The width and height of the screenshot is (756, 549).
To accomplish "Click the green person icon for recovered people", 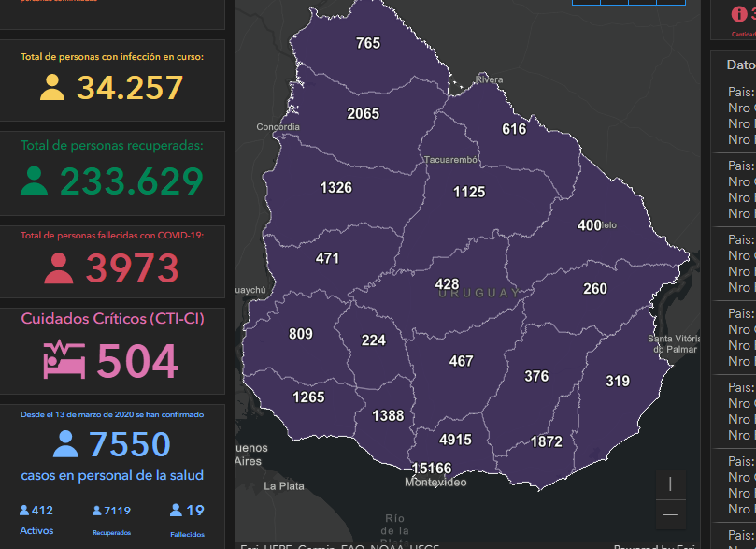I will point(35,181).
